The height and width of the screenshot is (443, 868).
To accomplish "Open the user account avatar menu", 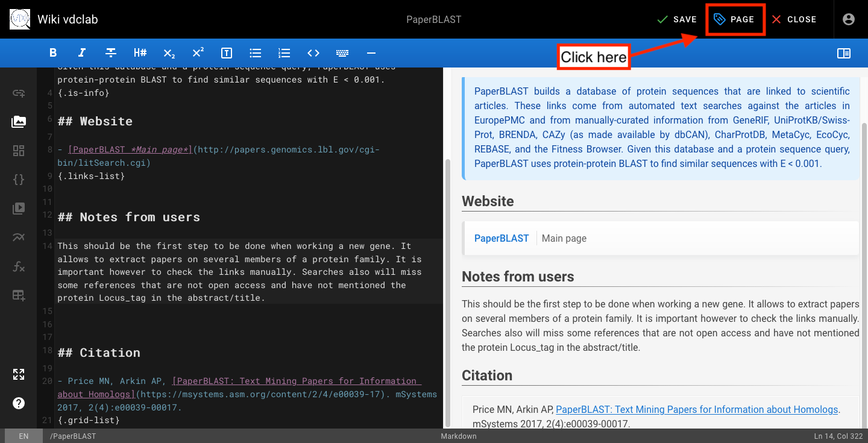I will (x=849, y=19).
